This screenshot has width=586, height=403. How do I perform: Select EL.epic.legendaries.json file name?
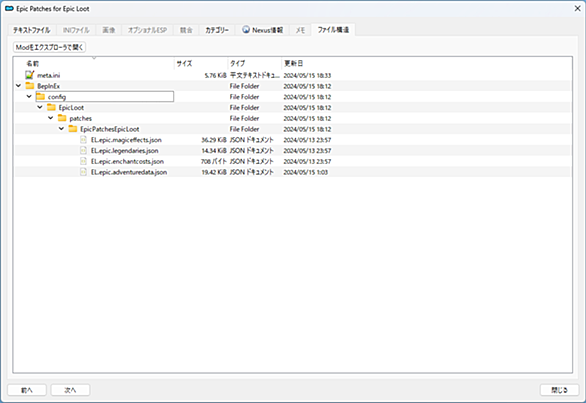pyautogui.click(x=124, y=151)
